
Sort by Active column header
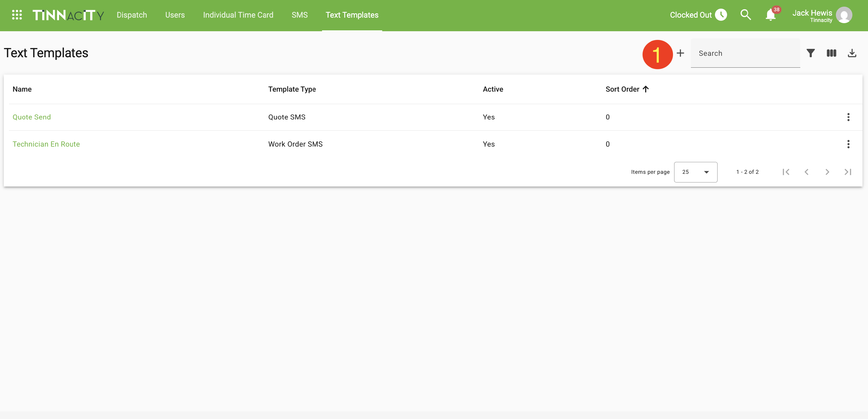point(493,89)
